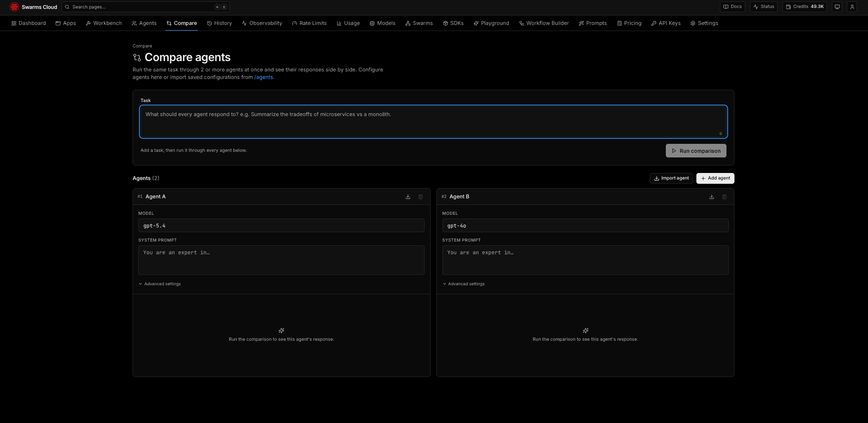
Task: Switch to the Agents tab
Action: (x=144, y=23)
